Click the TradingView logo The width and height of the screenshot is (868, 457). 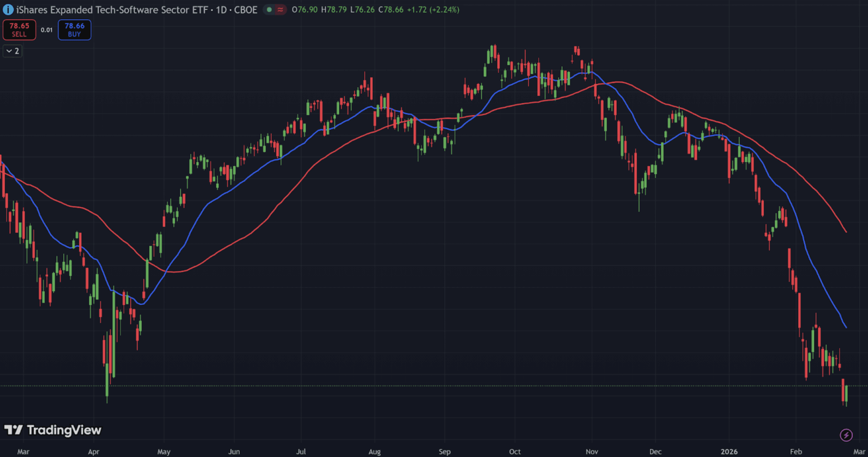[x=53, y=430]
